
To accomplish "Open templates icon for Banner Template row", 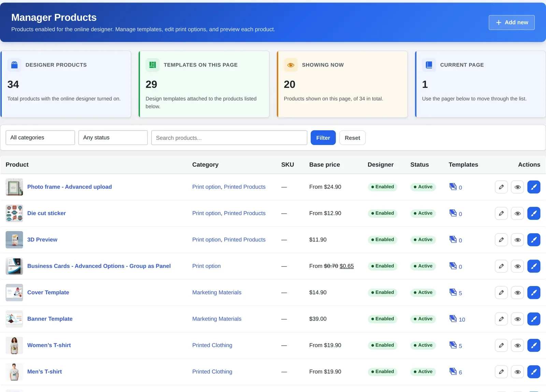I will (x=453, y=318).
